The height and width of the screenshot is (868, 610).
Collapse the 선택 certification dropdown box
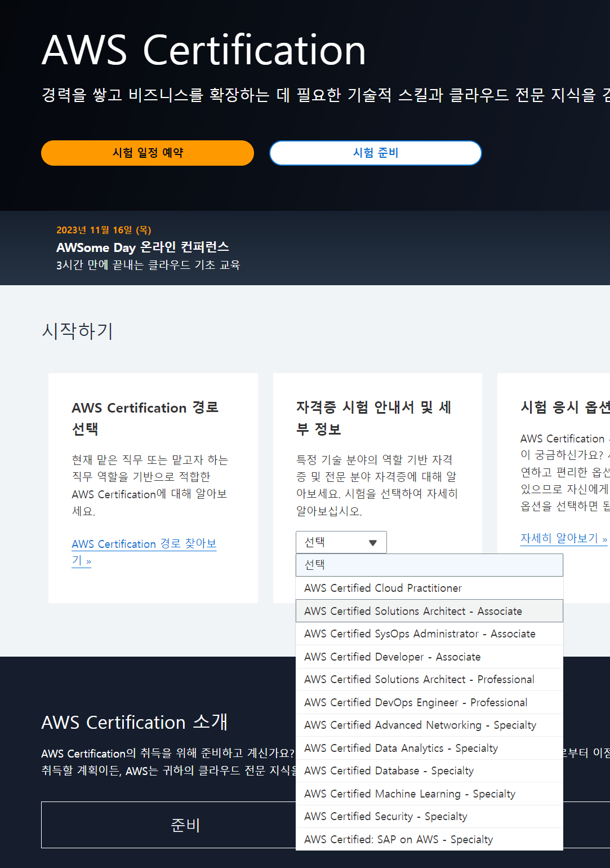click(x=341, y=542)
